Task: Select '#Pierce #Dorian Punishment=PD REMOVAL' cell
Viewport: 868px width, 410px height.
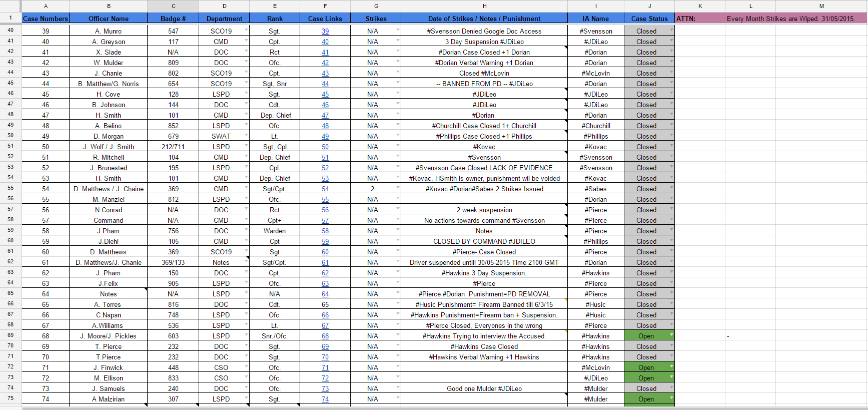Action: [x=484, y=294]
